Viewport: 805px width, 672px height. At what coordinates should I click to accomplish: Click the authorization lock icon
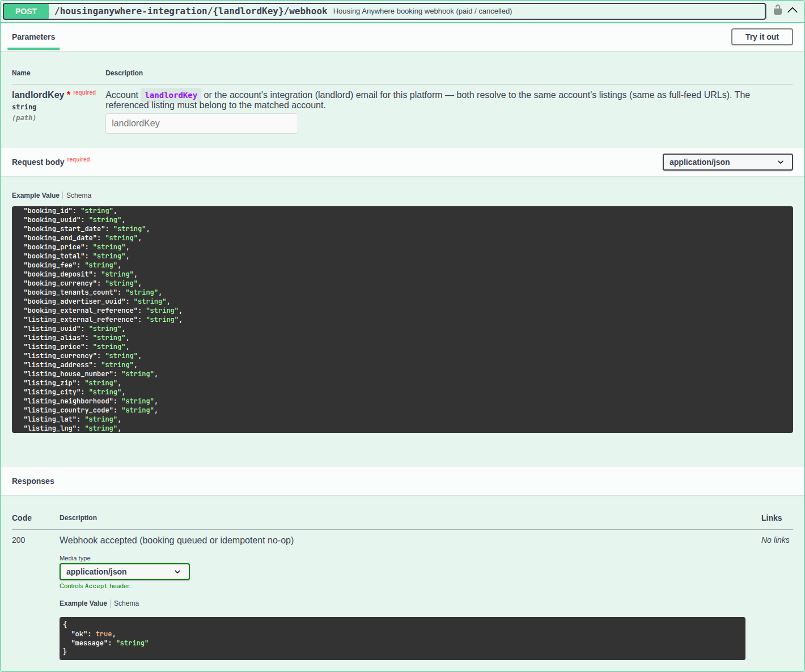(x=778, y=10)
